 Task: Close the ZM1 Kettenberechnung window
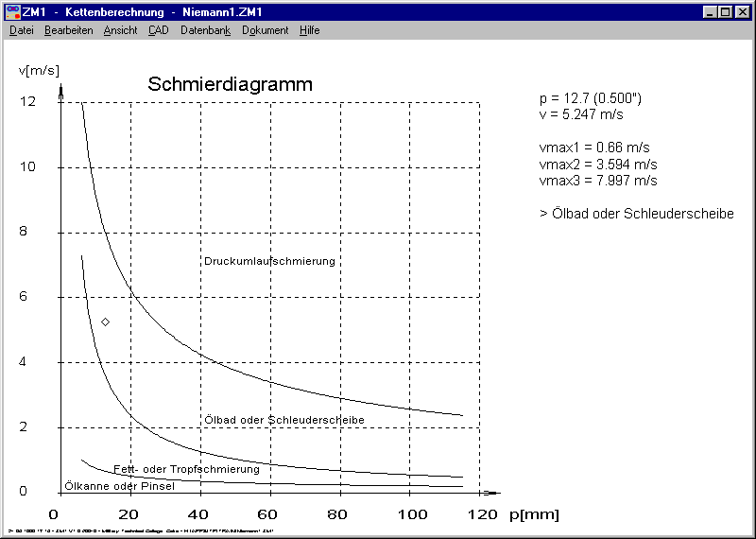point(742,12)
